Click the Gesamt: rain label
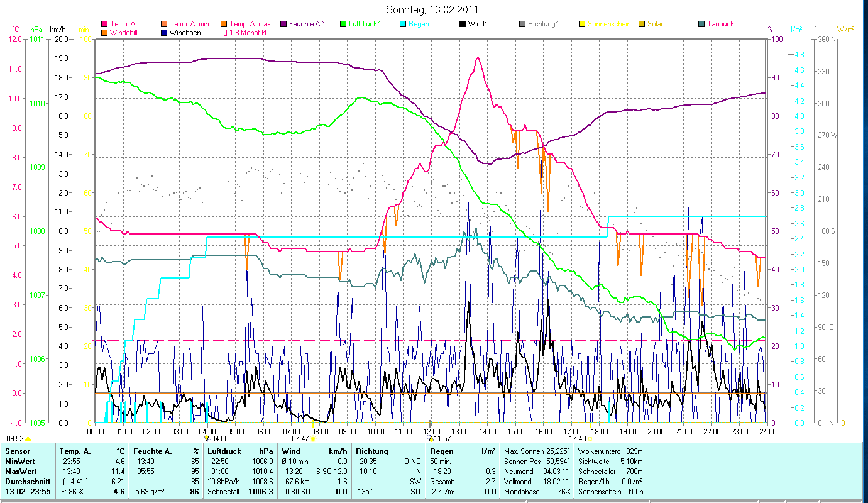 click(441, 481)
